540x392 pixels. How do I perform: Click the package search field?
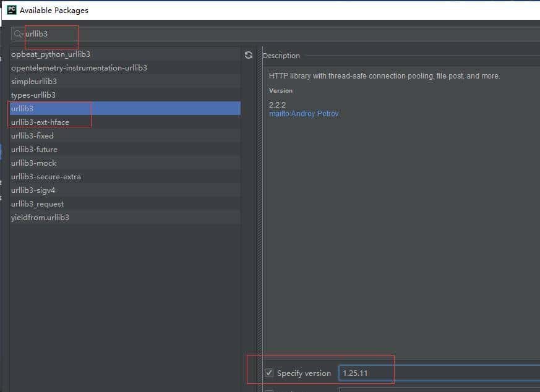(x=247, y=34)
